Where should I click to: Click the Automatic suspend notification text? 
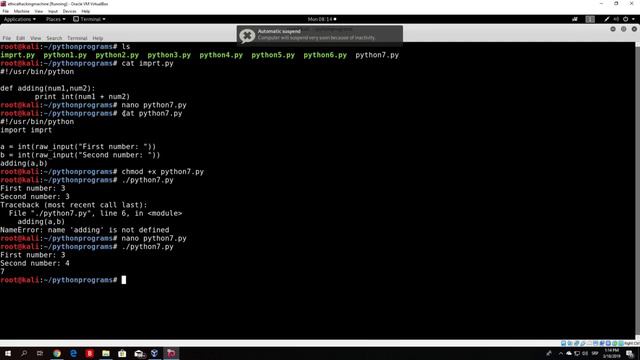click(316, 34)
